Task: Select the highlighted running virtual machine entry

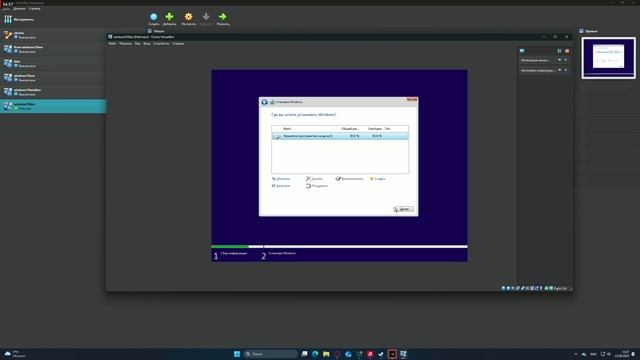Action: tap(53, 106)
